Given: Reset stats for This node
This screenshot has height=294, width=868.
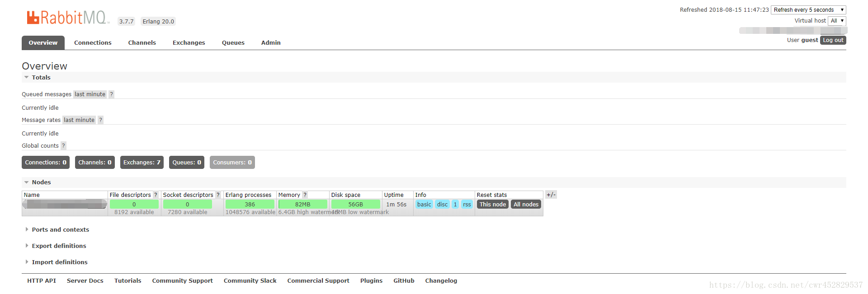Looking at the screenshot, I should (x=493, y=205).
